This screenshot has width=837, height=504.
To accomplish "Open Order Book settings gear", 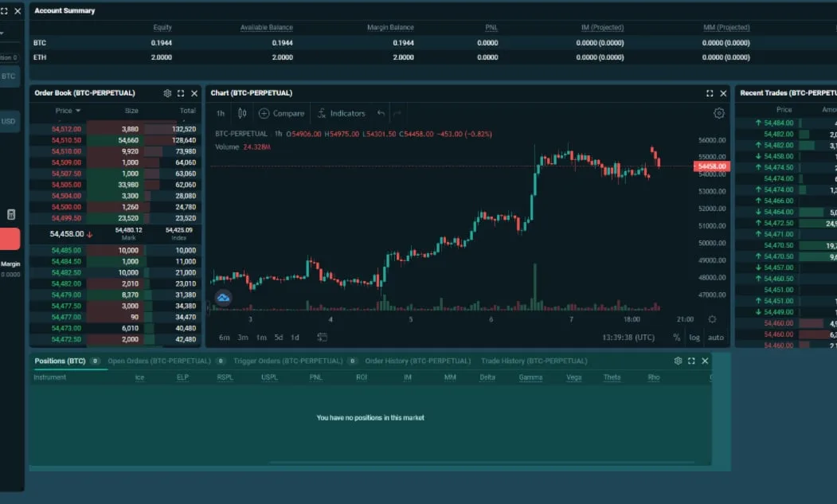I will tap(167, 93).
